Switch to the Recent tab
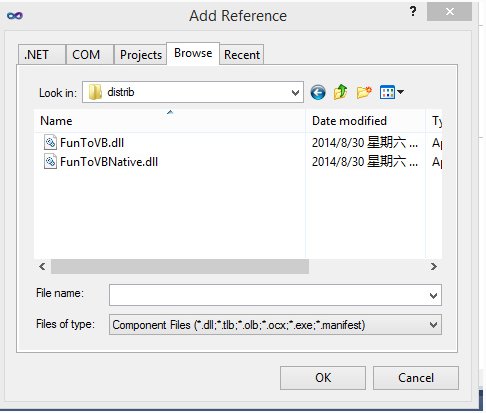 [242, 54]
